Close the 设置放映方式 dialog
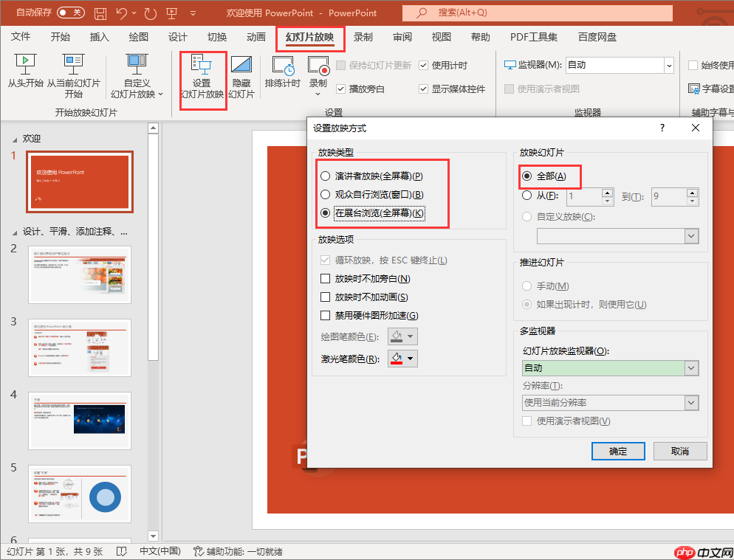Viewport: 734px width, 560px height. [x=696, y=128]
